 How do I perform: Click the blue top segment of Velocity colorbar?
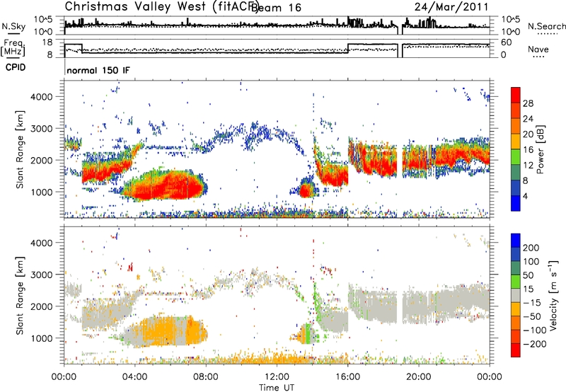coord(516,241)
